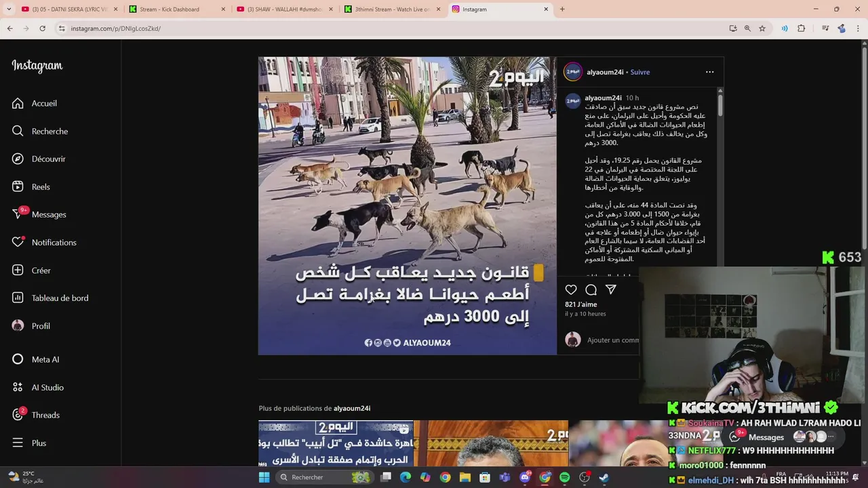Open AI Studio
Screen dimensions: 868x488
[x=38, y=387]
